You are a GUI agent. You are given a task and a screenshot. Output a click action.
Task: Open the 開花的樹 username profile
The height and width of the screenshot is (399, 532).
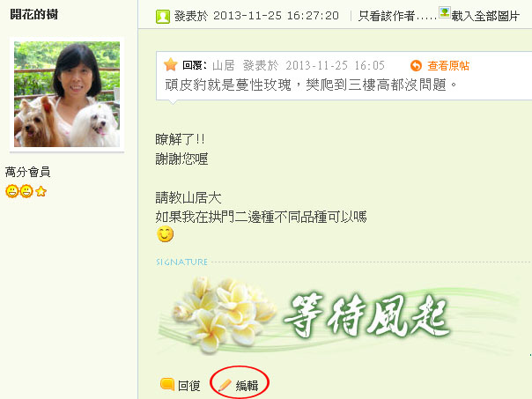click(x=33, y=14)
